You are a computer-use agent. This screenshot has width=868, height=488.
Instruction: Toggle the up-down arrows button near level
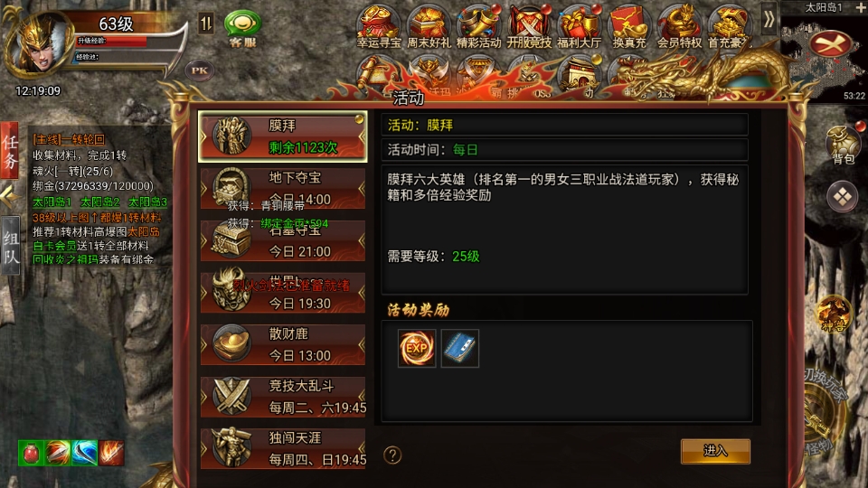point(206,23)
